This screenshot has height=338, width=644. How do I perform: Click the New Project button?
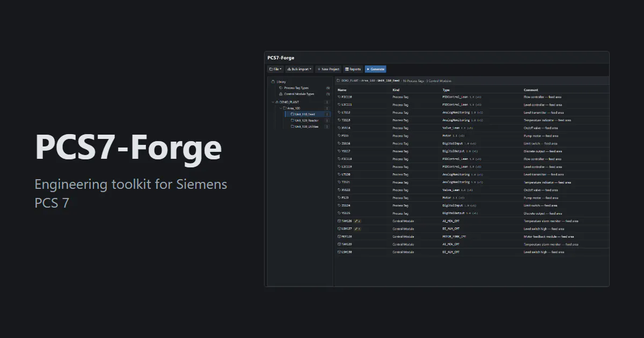tap(328, 69)
